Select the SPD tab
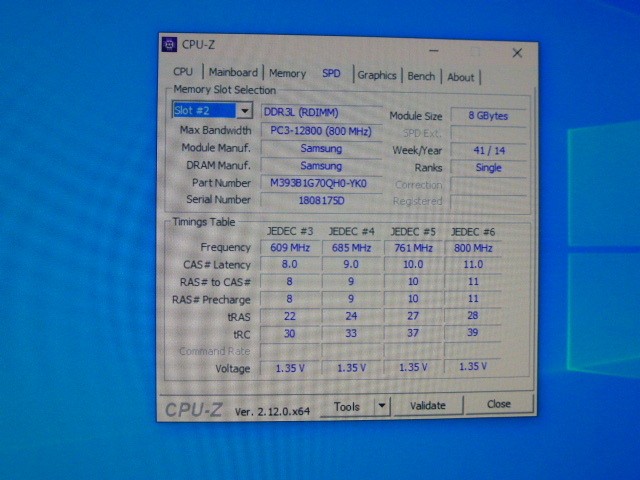640x480 pixels. [331, 73]
